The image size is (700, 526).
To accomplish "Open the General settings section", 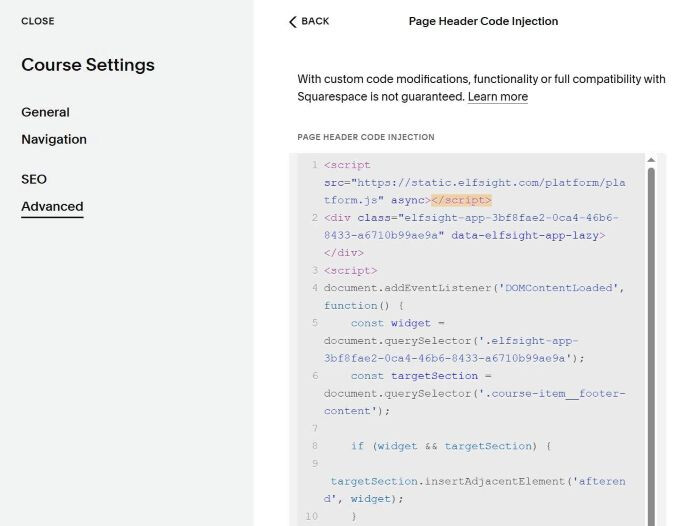I will 46,112.
